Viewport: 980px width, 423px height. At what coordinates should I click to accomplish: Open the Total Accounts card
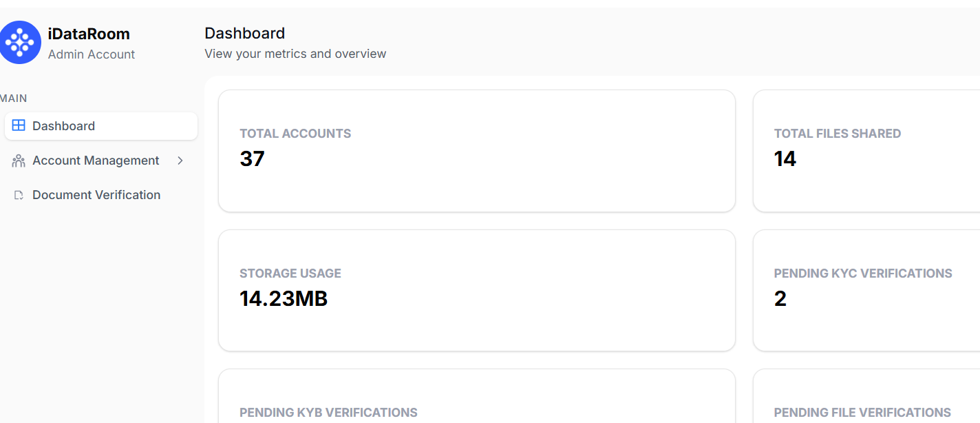coord(476,151)
